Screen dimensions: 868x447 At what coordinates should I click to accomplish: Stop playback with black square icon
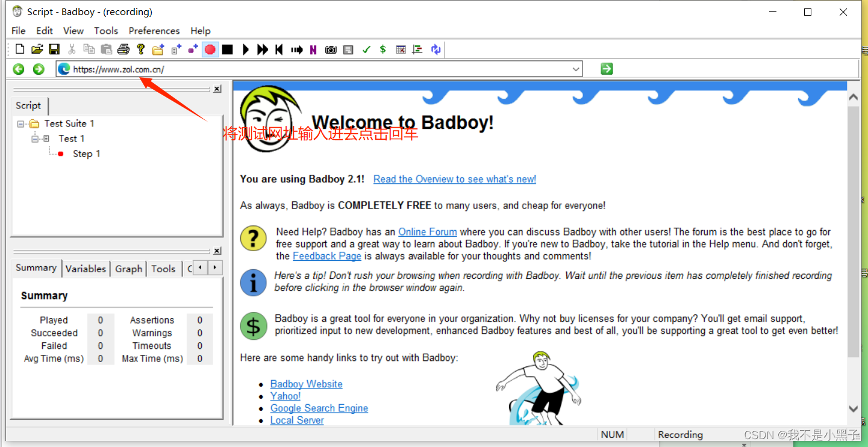[x=227, y=49]
